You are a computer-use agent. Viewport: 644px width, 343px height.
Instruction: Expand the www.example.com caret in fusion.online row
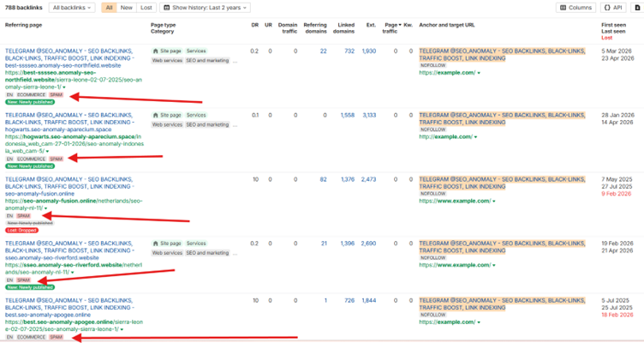pyautogui.click(x=493, y=202)
